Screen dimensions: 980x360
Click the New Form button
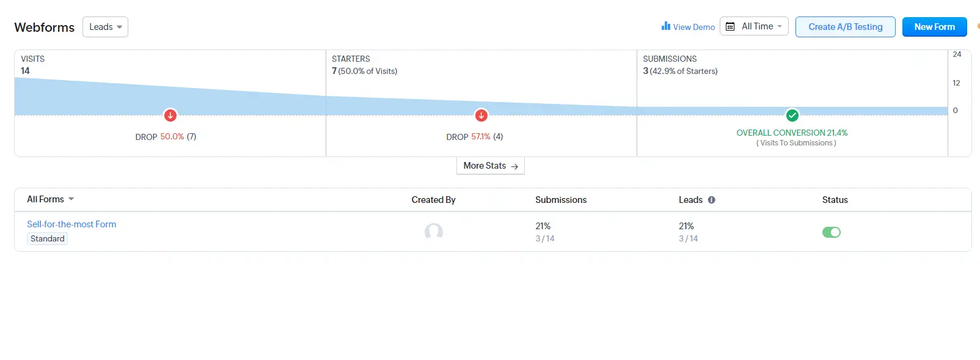934,27
